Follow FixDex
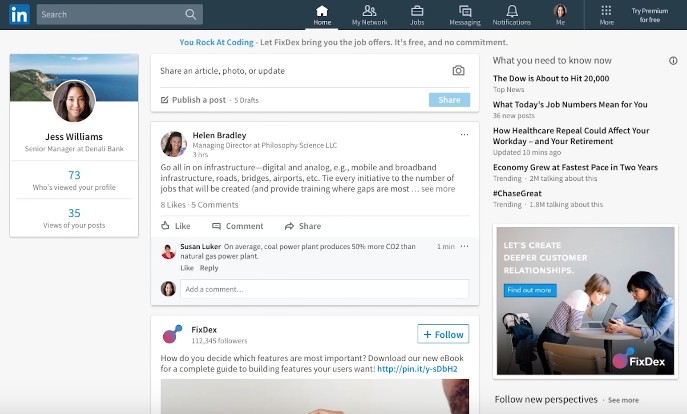 coord(443,334)
